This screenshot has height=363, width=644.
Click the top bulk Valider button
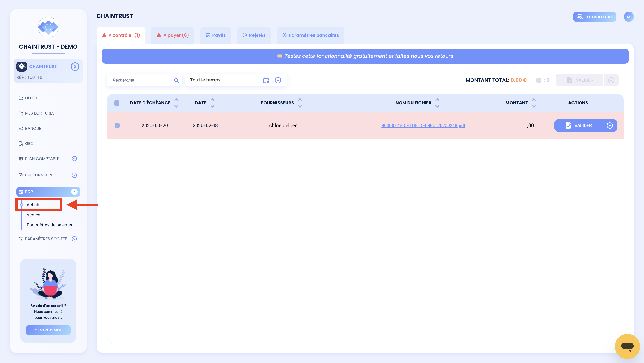[580, 80]
